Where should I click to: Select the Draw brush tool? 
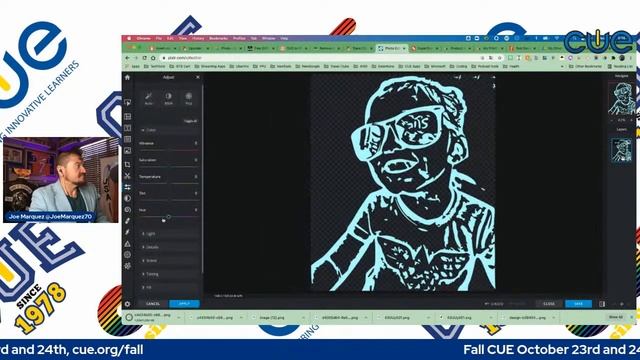pyautogui.click(x=127, y=232)
